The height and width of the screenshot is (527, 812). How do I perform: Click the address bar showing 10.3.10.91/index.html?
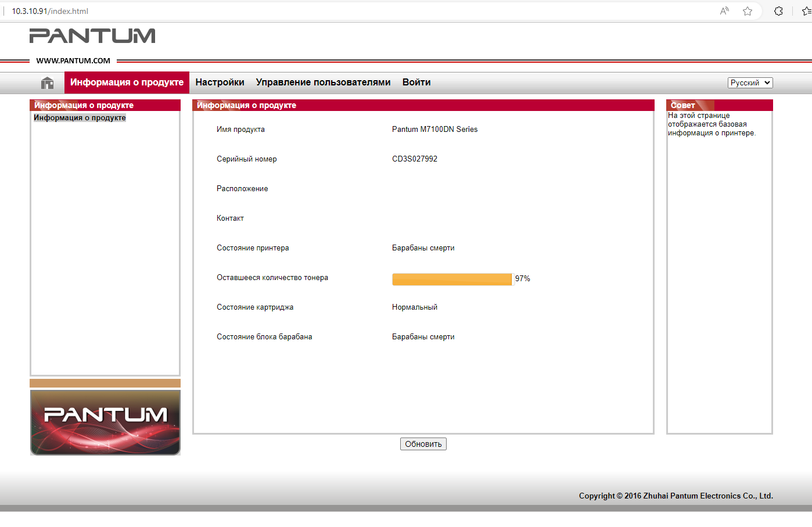click(50, 11)
